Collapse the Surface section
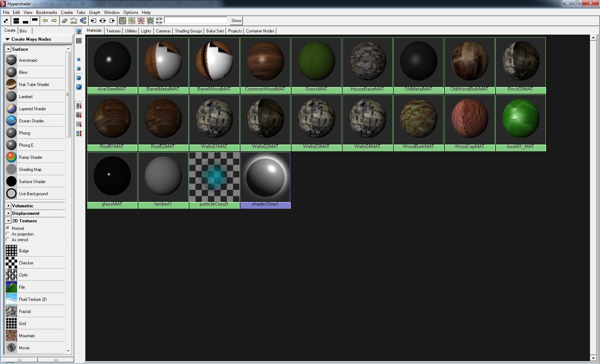Screen dimensions: 600x364 8,49
